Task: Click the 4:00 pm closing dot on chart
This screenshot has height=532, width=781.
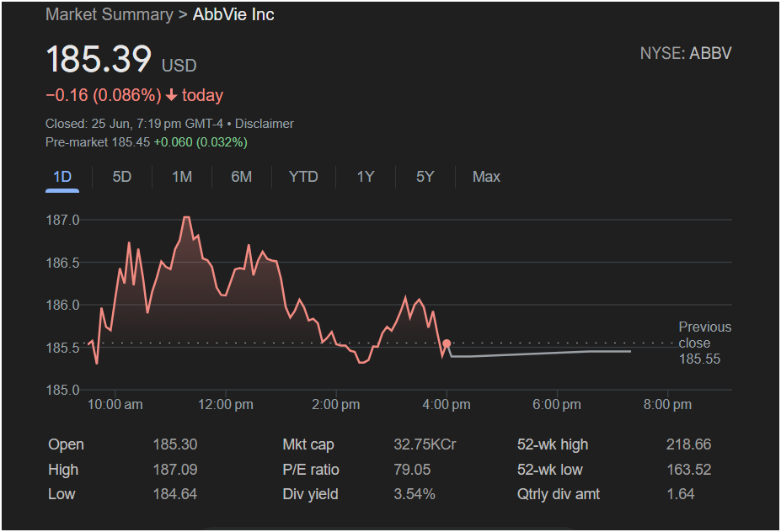Action: coord(447,343)
